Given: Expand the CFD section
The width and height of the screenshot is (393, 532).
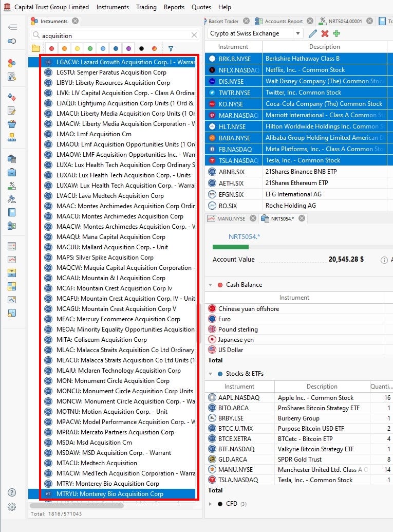Looking at the screenshot, I should [210, 504].
